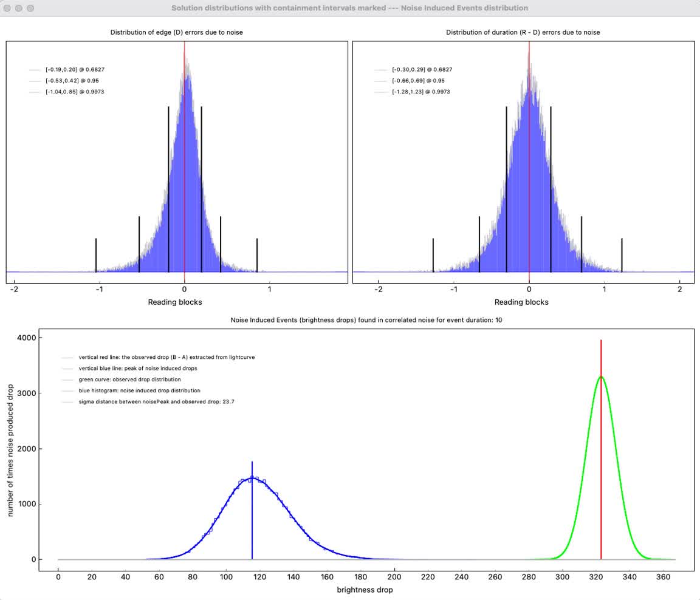Select the vertical blue line legend description
The width and height of the screenshot is (700, 600).
pyautogui.click(x=138, y=369)
